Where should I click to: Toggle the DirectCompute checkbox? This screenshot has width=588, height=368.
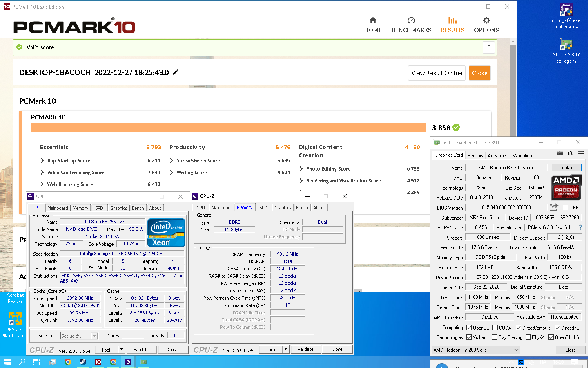518,328
